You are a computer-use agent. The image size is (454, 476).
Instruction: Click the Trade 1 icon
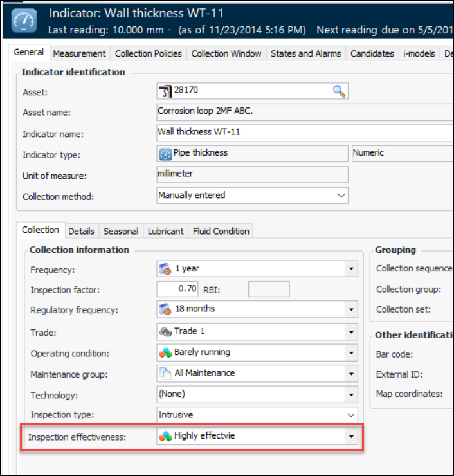point(165,331)
